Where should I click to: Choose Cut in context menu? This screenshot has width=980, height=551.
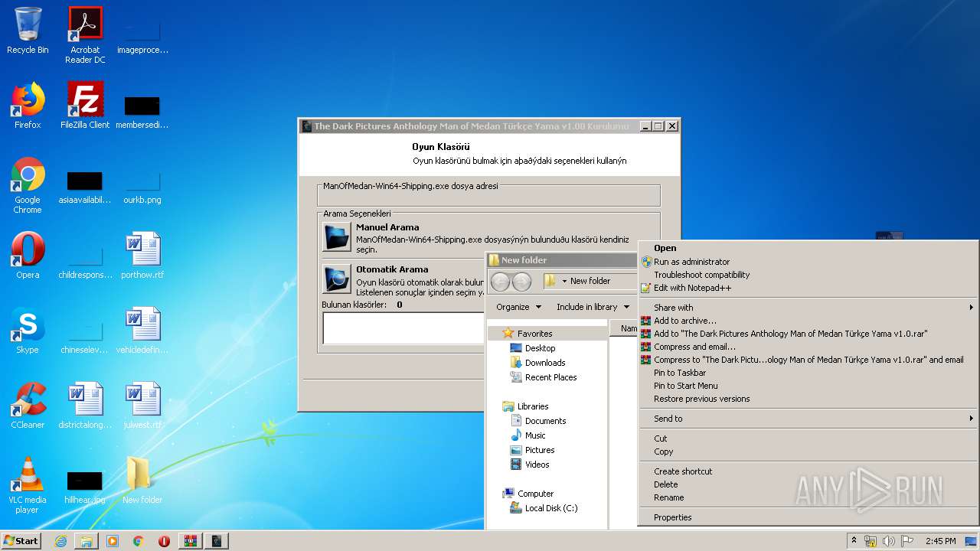pos(808,439)
